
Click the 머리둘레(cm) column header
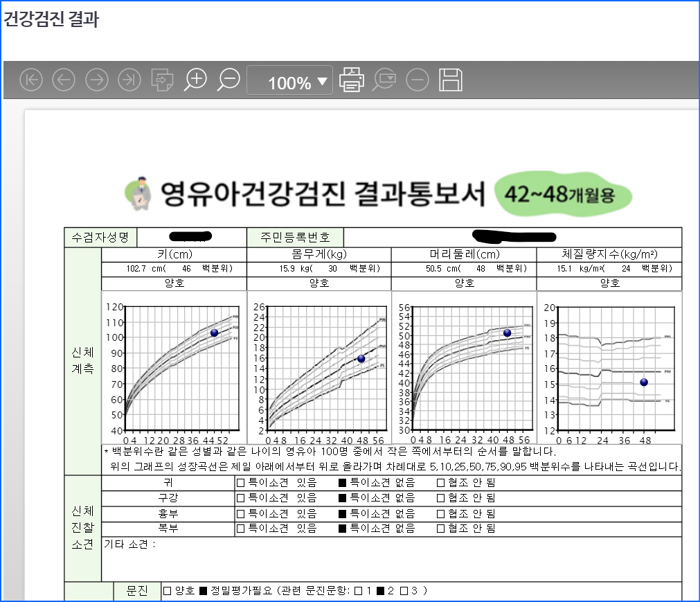[465, 254]
